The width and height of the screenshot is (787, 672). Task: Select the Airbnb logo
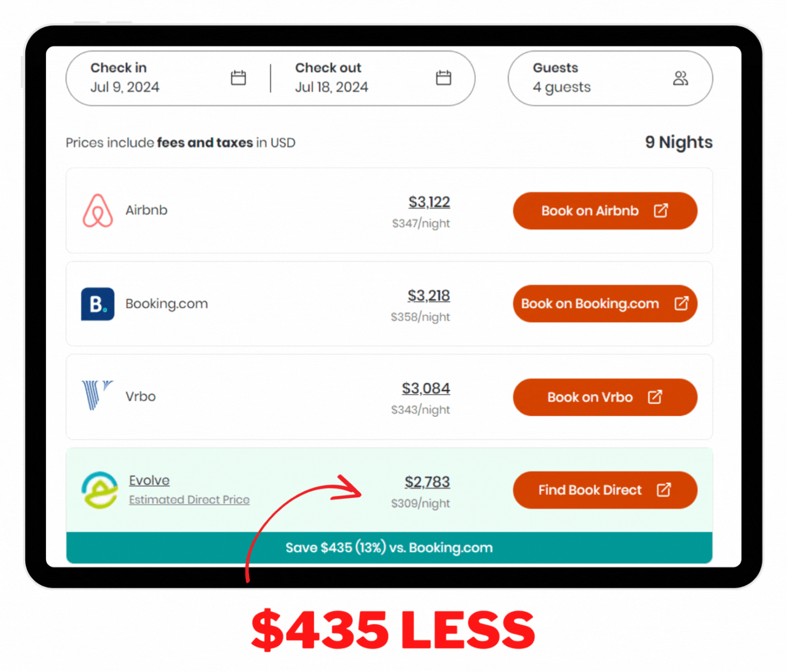(x=98, y=210)
